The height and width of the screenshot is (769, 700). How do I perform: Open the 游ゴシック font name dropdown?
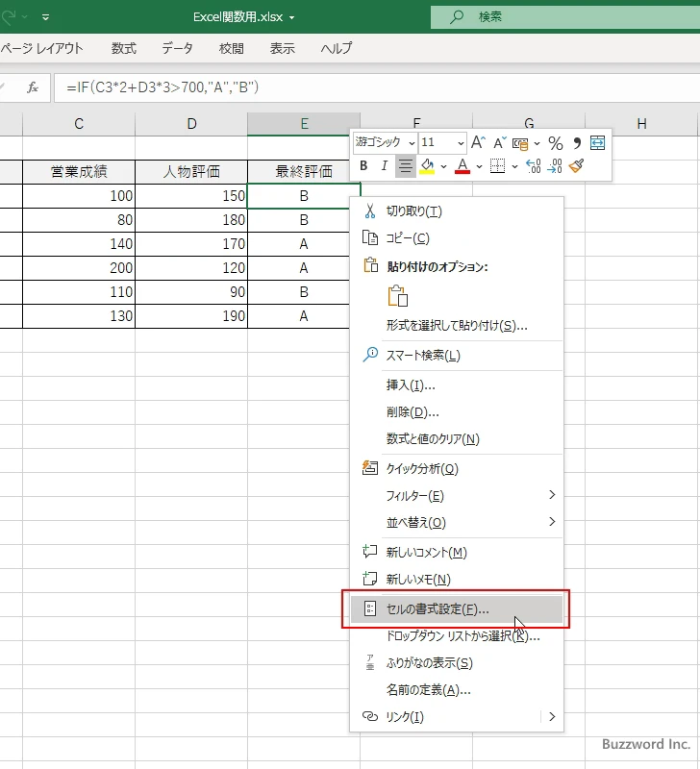pyautogui.click(x=412, y=143)
